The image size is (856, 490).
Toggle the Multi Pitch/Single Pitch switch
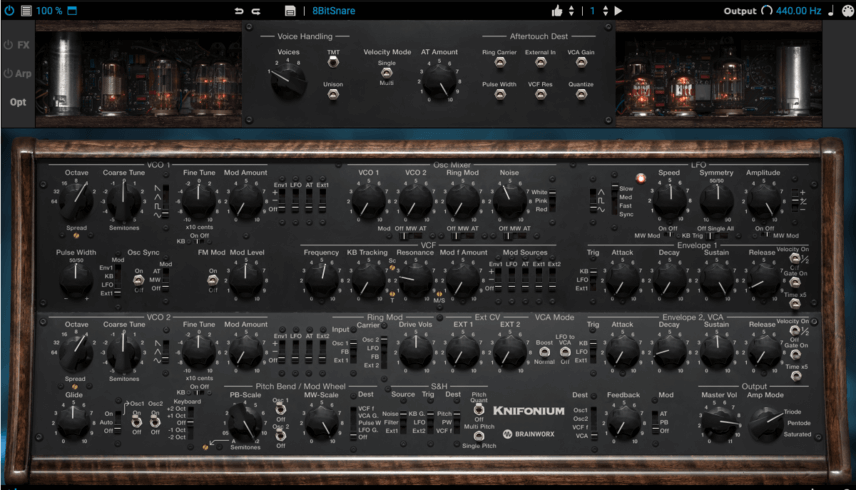479,435
